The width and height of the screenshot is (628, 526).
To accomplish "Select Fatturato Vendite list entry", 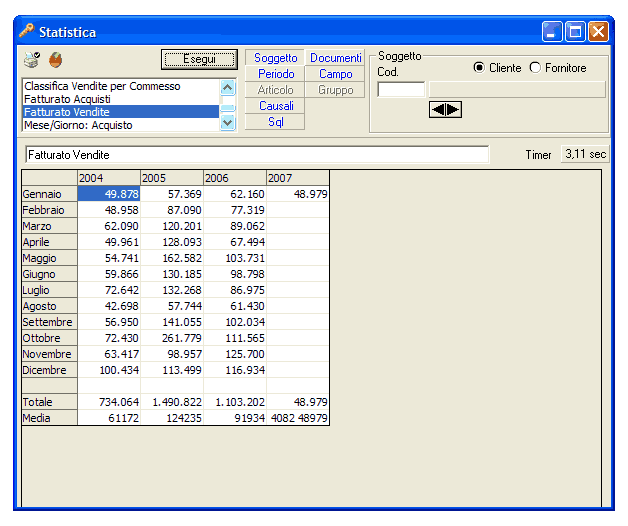I will [121, 112].
